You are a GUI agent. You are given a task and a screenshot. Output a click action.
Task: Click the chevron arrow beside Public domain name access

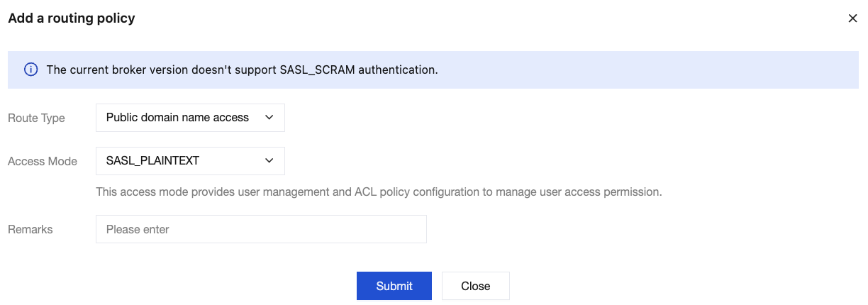pyautogui.click(x=269, y=118)
